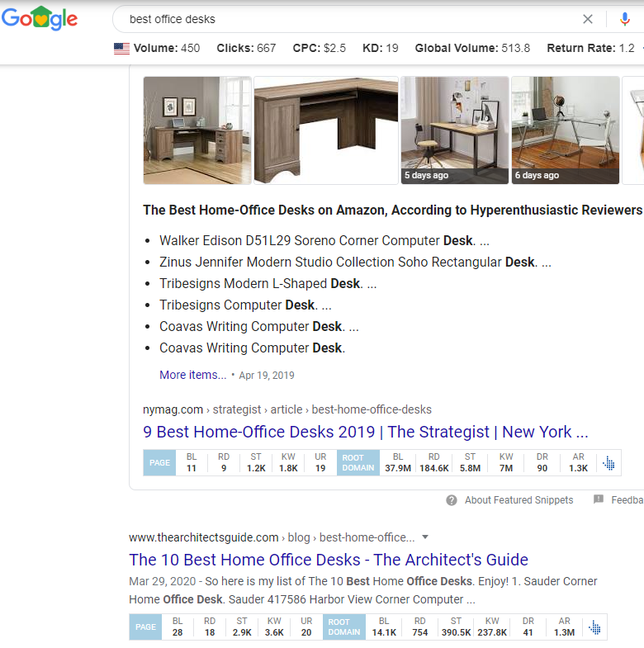Click nymag root domain BL 37.9M
Image resolution: width=644 pixels, height=648 pixels.
point(398,468)
